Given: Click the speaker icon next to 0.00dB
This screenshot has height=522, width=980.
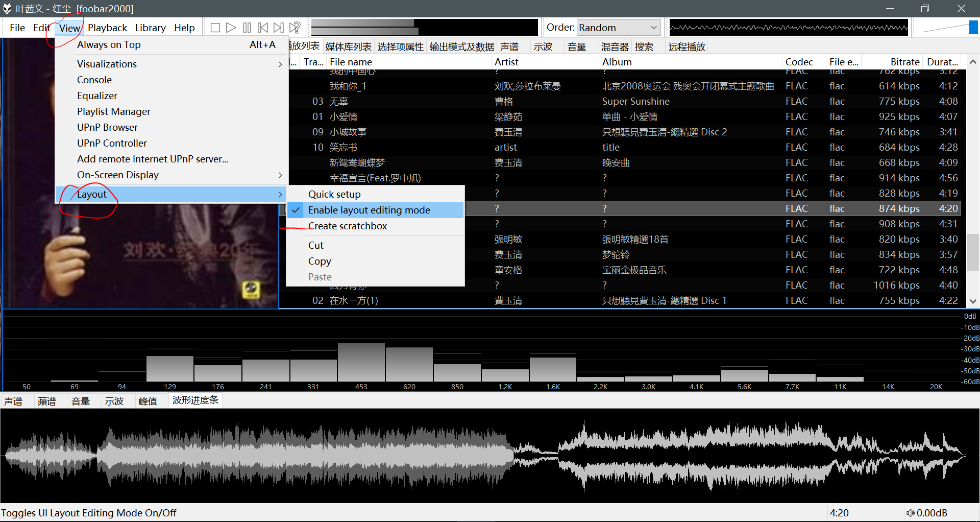Looking at the screenshot, I should (x=910, y=513).
